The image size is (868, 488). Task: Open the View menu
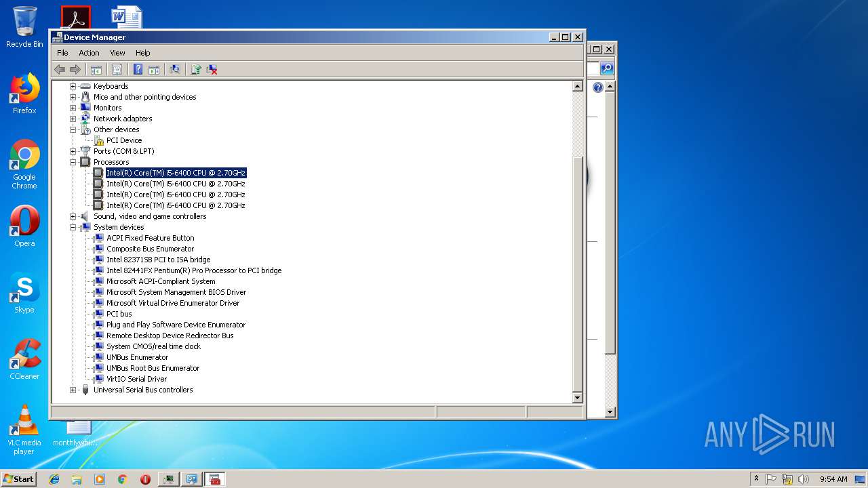(x=117, y=53)
